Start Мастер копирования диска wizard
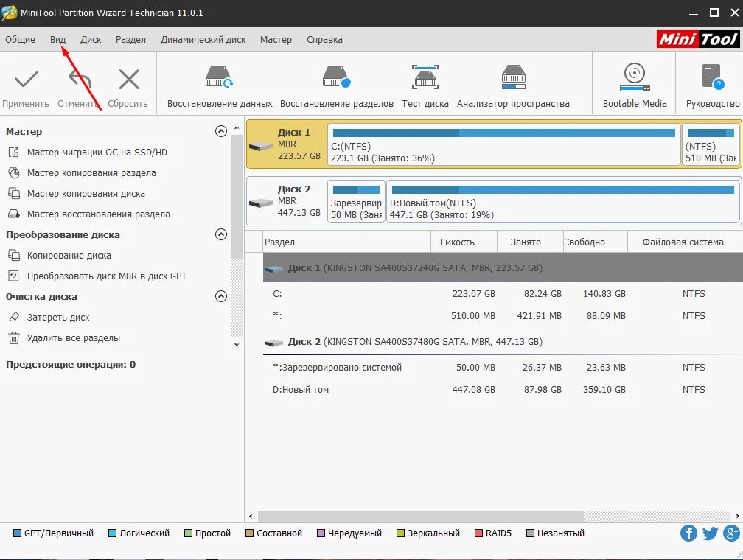The image size is (743, 560). (86, 193)
